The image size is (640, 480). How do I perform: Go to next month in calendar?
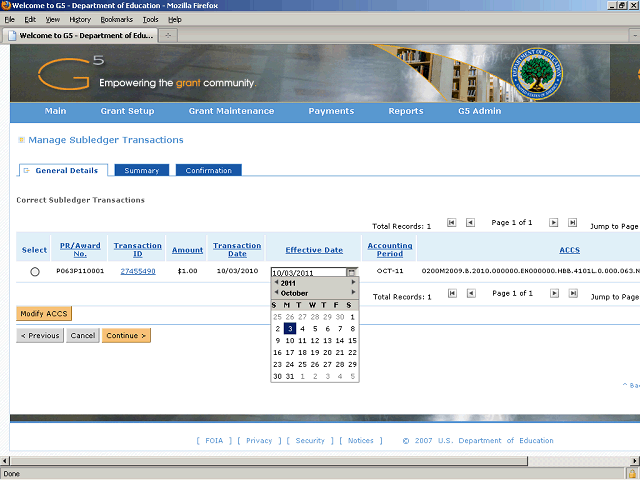[x=353, y=292]
